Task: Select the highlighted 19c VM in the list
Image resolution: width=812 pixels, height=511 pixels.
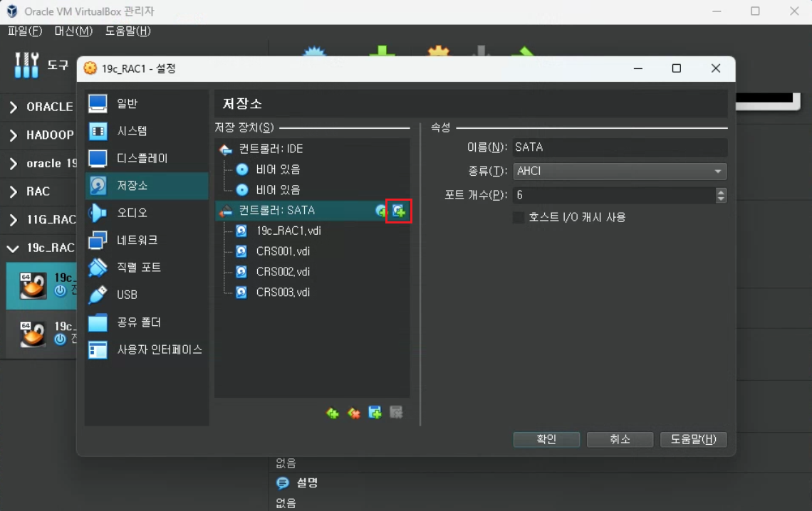Action: tap(41, 285)
